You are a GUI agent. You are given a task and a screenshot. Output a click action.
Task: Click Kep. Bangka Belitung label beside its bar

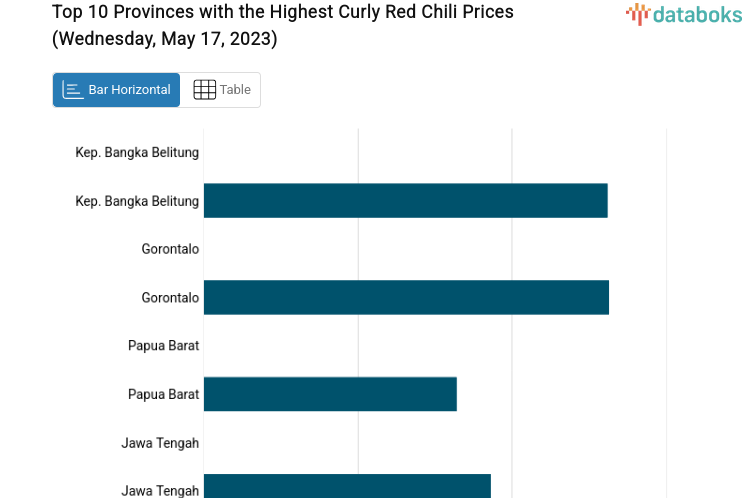tap(137, 201)
